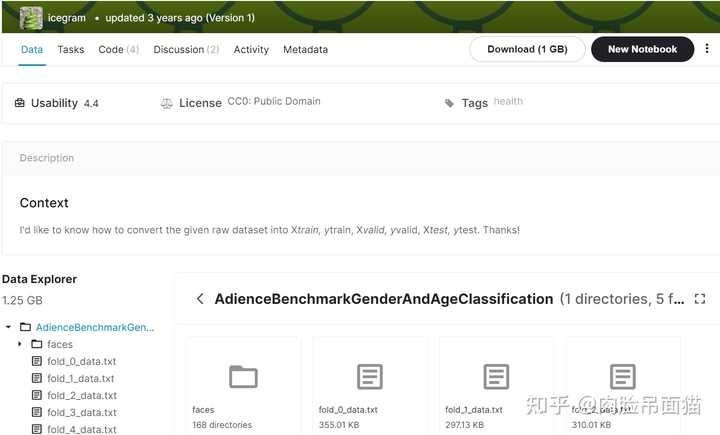Click the health tag
The image size is (720, 435).
click(508, 101)
